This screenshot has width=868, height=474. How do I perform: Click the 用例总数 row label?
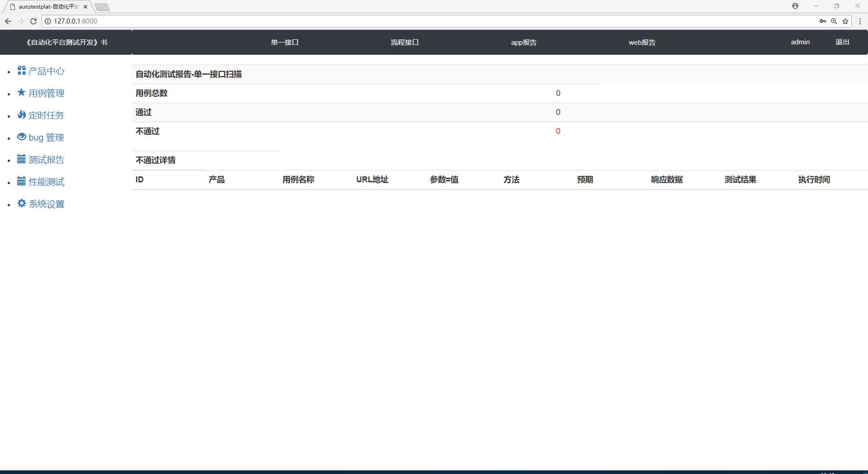pos(151,93)
